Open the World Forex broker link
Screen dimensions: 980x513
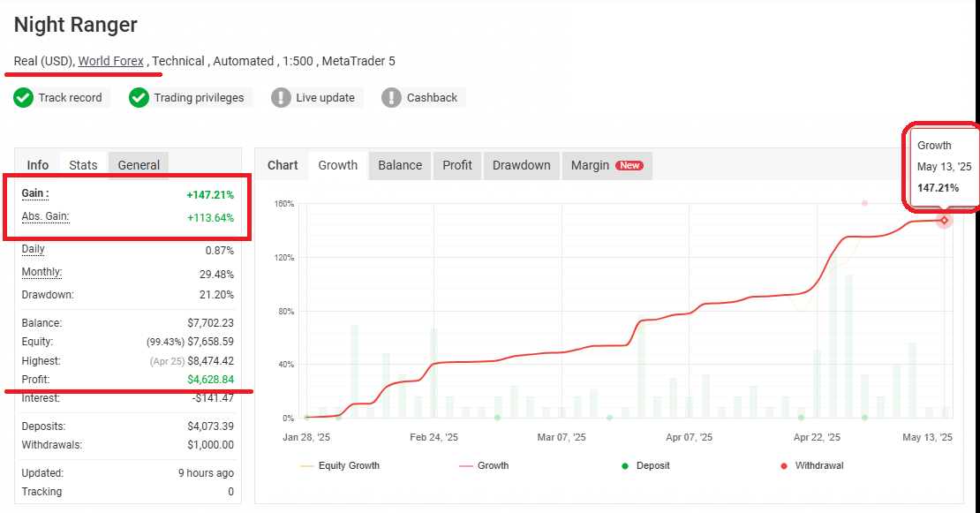[110, 61]
